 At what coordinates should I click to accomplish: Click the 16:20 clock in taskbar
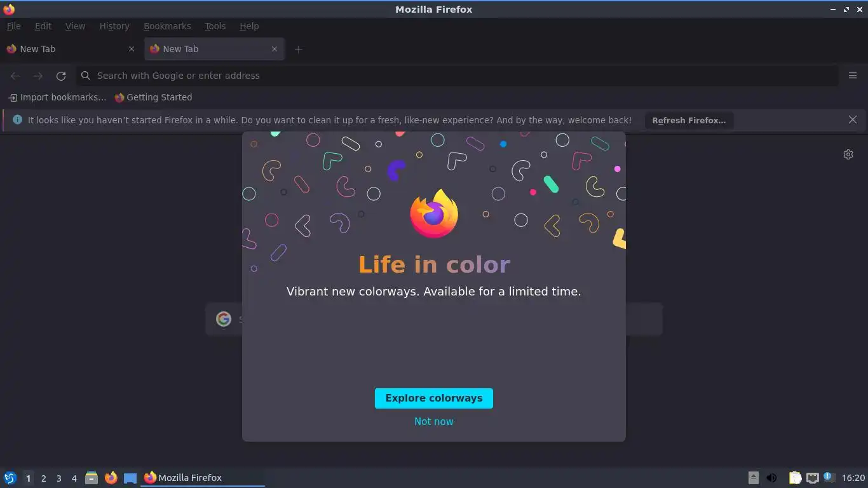(x=853, y=478)
